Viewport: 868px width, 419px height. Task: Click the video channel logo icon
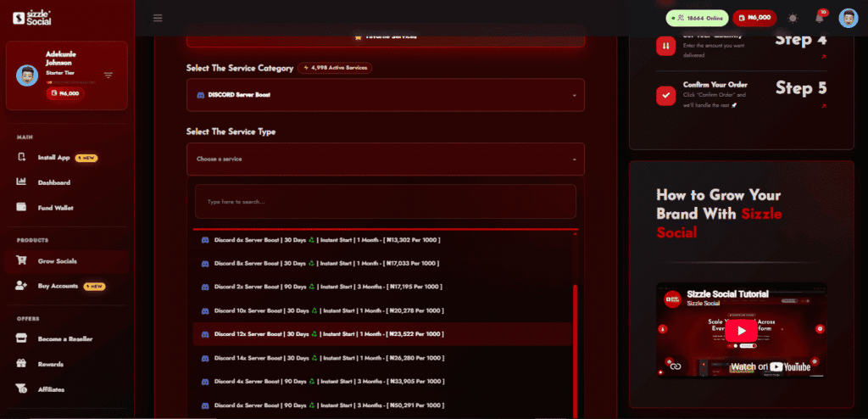tap(672, 299)
